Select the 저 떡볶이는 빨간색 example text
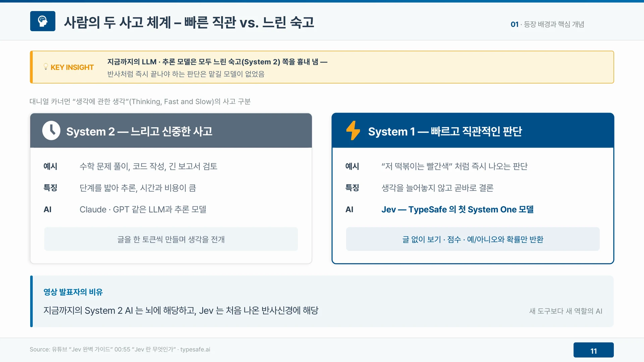The image size is (644, 362). click(x=454, y=166)
